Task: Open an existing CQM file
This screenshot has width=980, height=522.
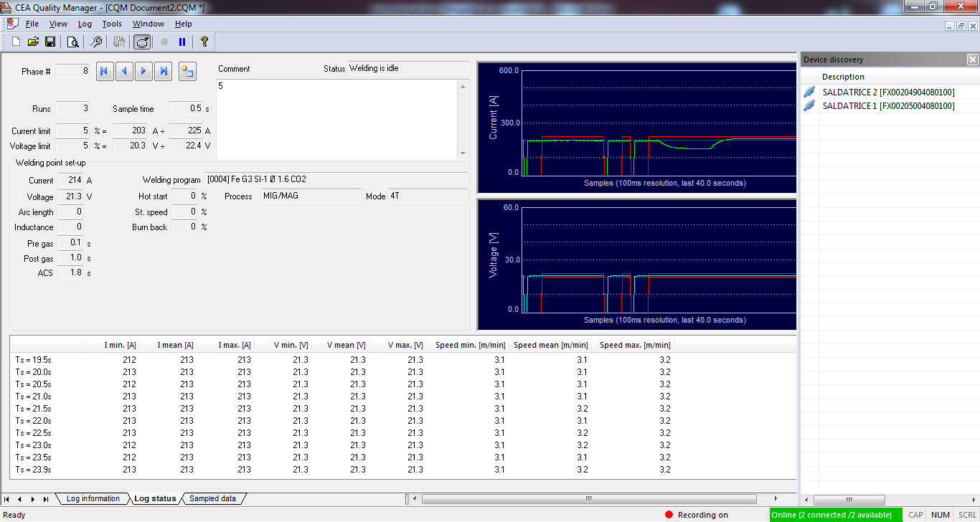Action: coord(33,42)
